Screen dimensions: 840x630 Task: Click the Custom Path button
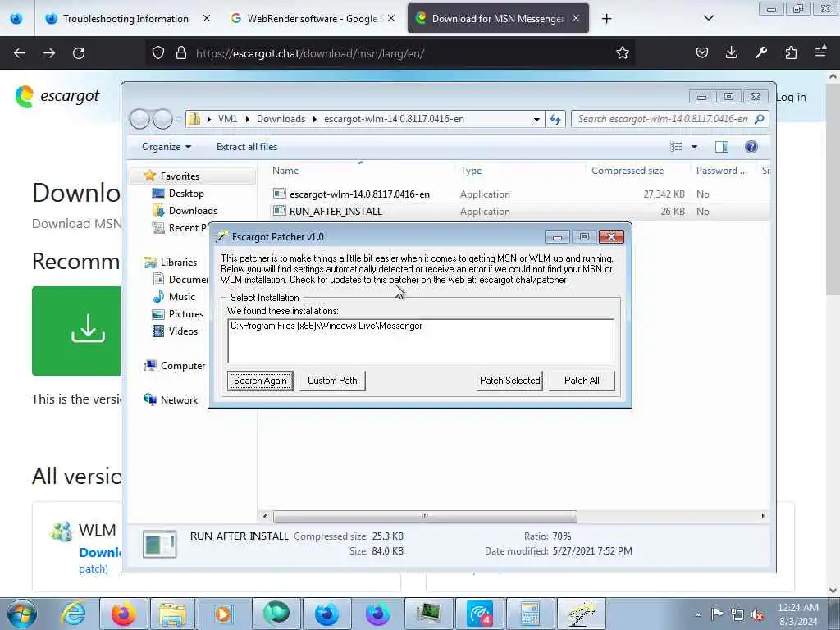click(x=332, y=381)
